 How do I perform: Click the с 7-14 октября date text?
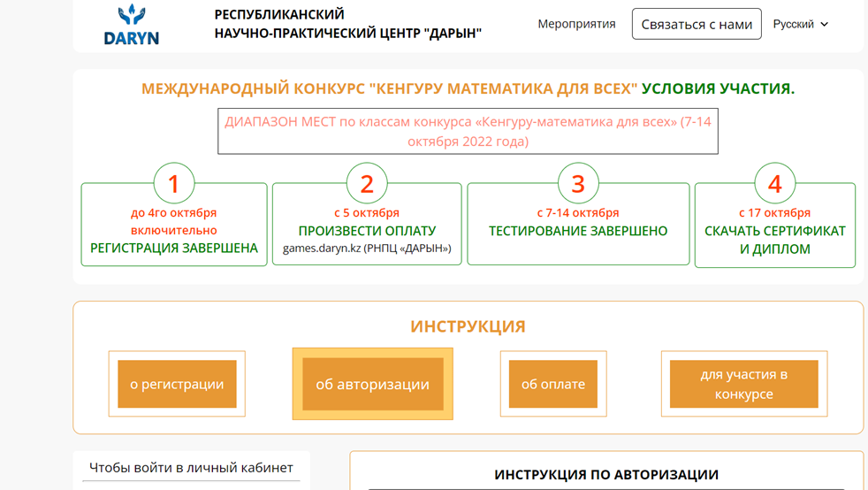pyautogui.click(x=578, y=212)
